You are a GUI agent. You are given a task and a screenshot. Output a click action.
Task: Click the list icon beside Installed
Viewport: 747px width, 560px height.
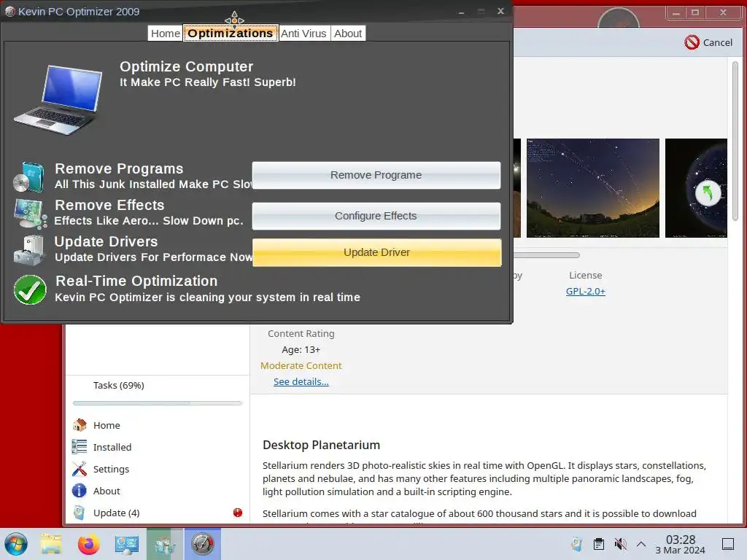79,447
